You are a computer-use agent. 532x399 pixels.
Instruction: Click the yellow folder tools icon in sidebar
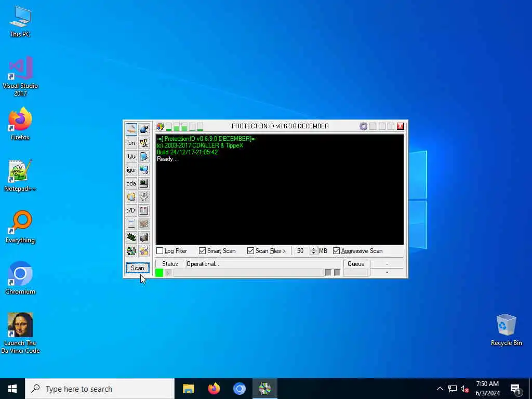(x=144, y=251)
